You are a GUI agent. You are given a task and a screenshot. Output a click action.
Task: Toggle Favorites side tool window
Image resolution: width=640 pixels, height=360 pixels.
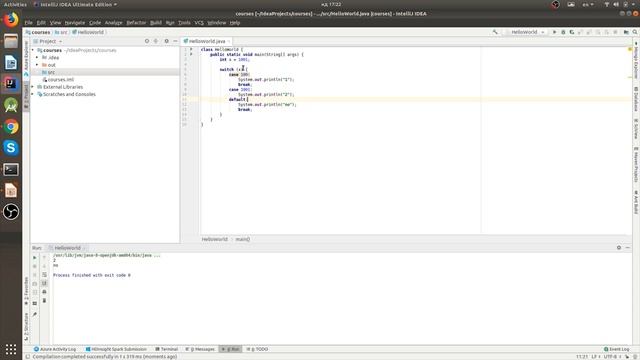click(26, 290)
